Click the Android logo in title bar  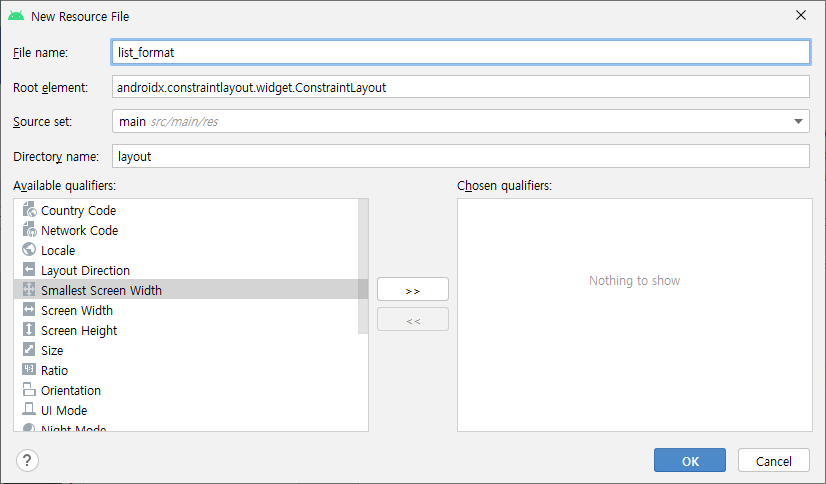click(x=16, y=16)
